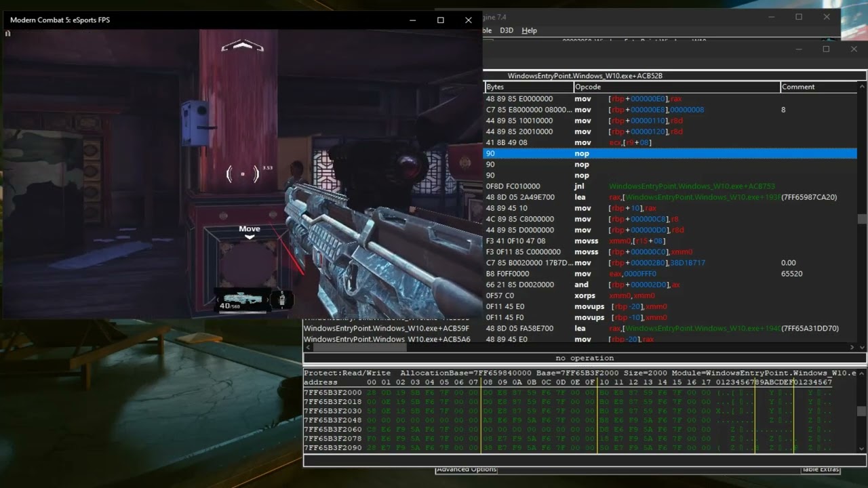This screenshot has width=868, height=488.
Task: Maximize the Modern Combat 5 window
Action: click(441, 20)
